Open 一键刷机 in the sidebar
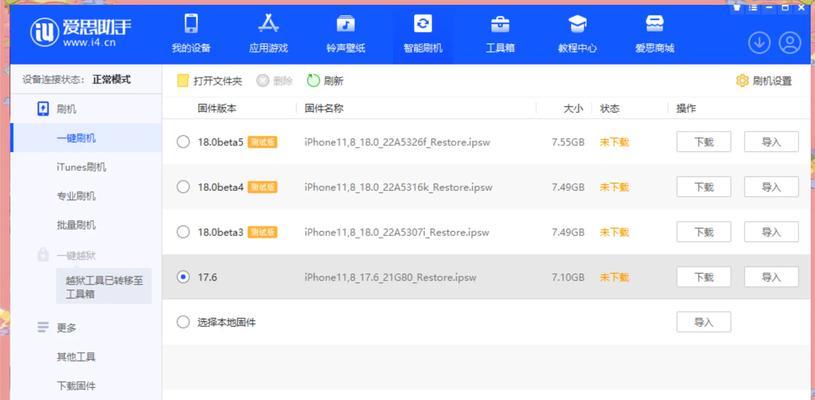This screenshot has height=400, width=815. 86,138
